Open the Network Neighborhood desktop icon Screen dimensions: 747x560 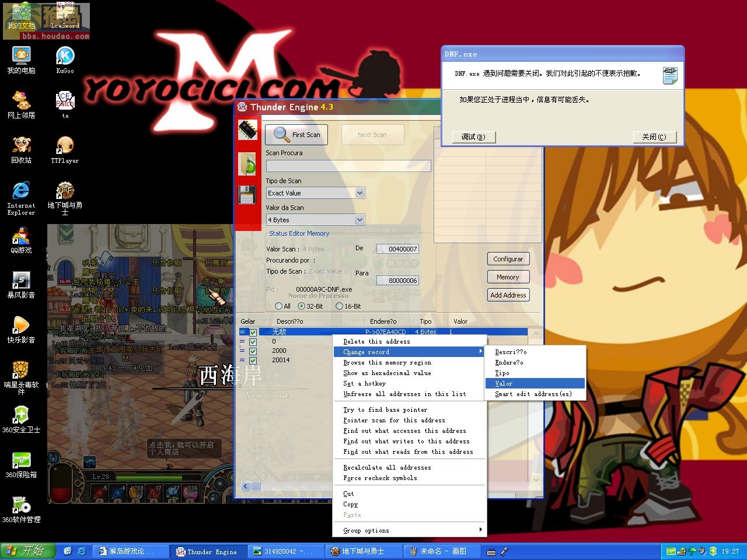(22, 104)
